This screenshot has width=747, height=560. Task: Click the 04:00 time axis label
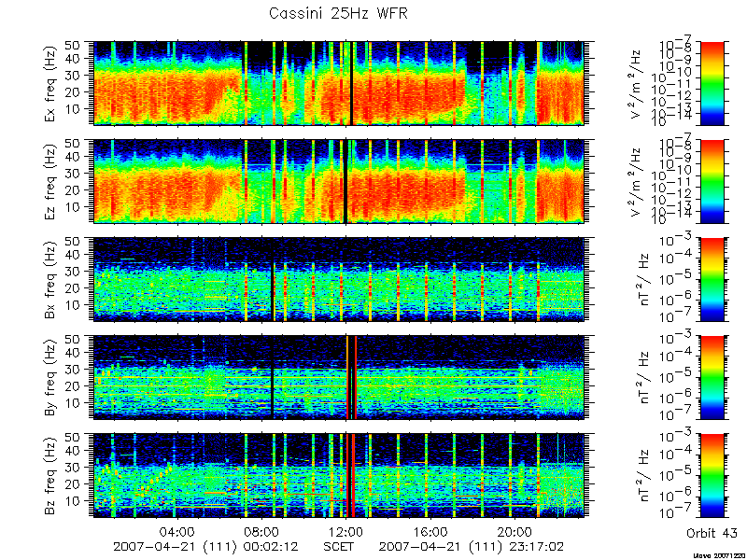point(177,531)
